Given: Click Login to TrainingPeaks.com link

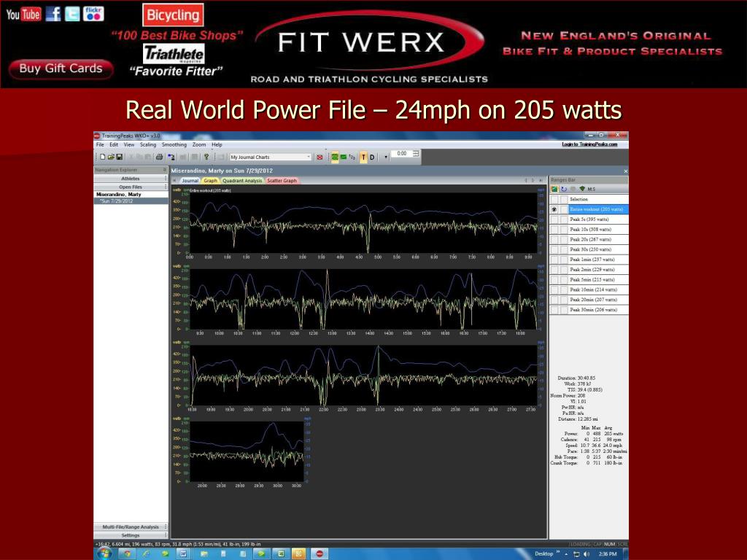Looking at the screenshot, I should 589,144.
